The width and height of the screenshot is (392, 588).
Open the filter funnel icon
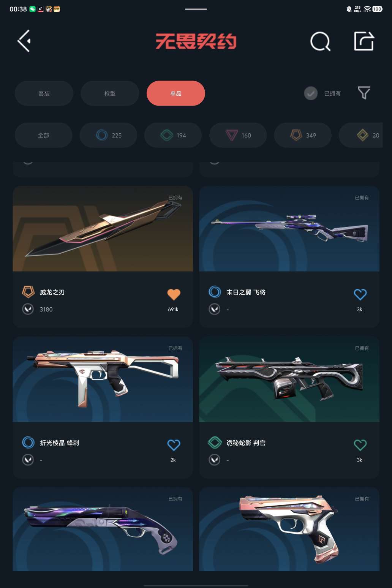tap(364, 93)
